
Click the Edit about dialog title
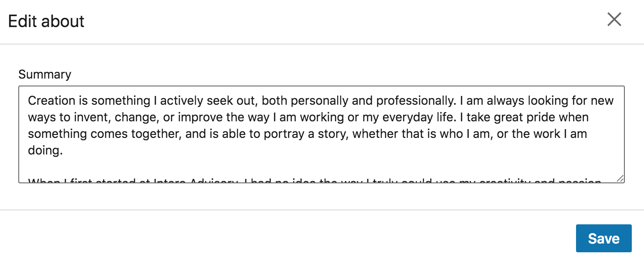(x=46, y=21)
